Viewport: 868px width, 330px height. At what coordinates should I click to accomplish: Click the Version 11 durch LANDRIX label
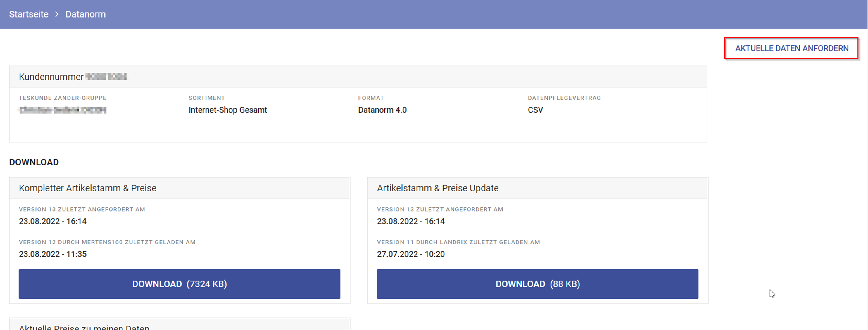point(458,242)
